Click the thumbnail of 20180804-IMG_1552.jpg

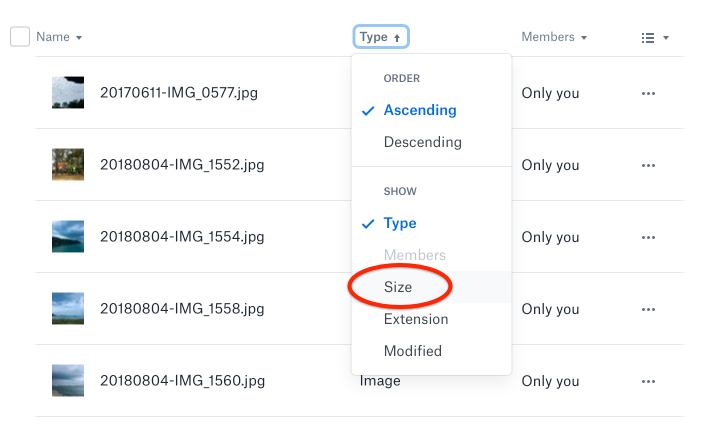click(68, 164)
